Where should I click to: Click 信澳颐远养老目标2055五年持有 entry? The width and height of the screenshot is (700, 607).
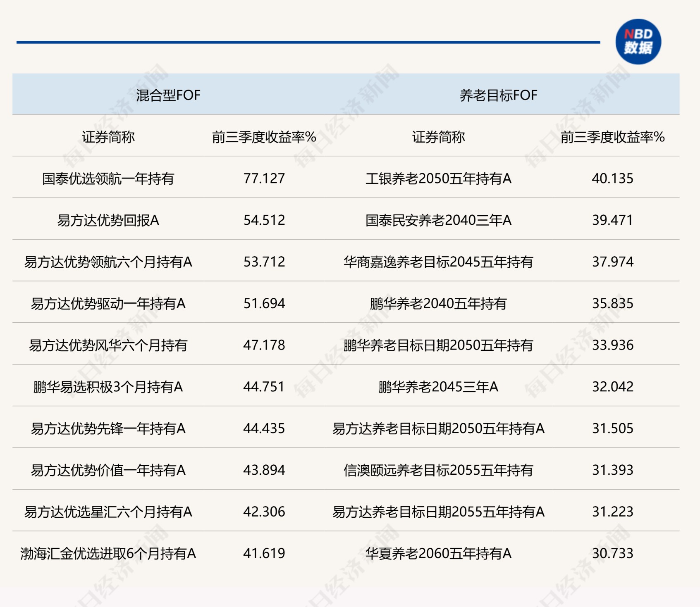click(438, 470)
